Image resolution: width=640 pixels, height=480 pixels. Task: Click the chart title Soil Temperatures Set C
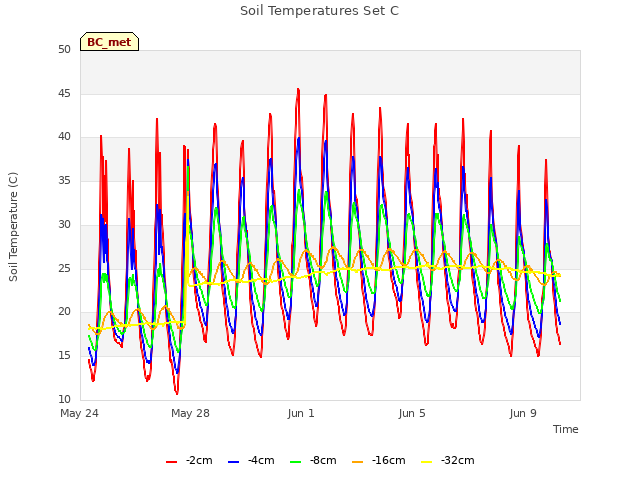click(320, 11)
